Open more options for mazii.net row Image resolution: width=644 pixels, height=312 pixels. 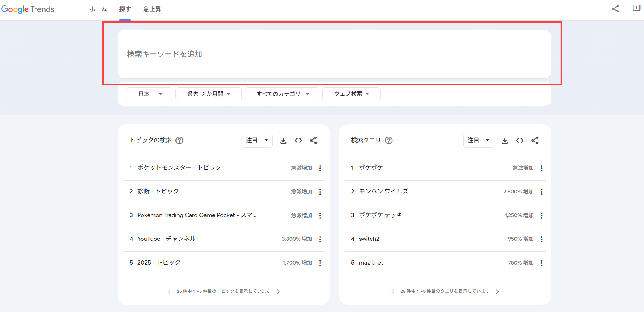[542, 263]
